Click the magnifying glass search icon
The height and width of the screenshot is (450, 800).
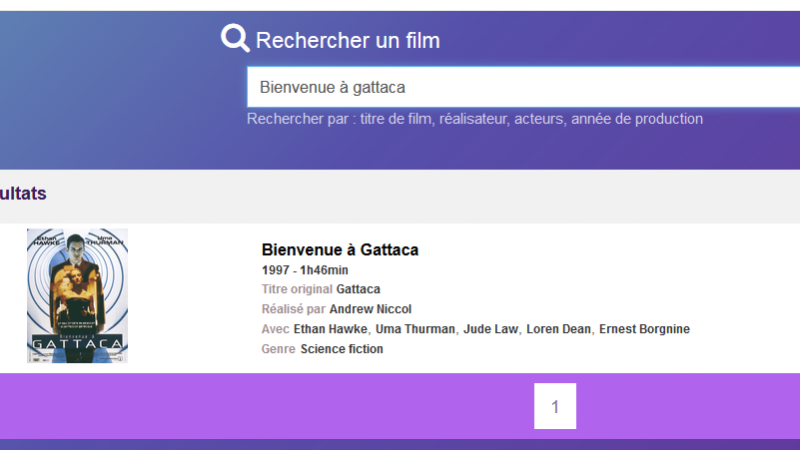pos(235,39)
